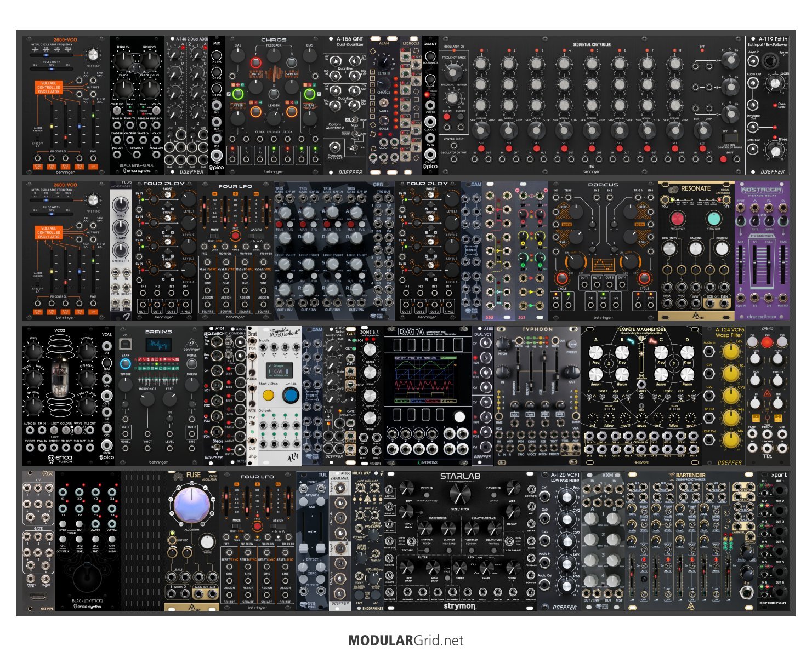Click the FOLD knob on FLD6 wavefolder
812x652 pixels.
pyautogui.click(x=120, y=205)
